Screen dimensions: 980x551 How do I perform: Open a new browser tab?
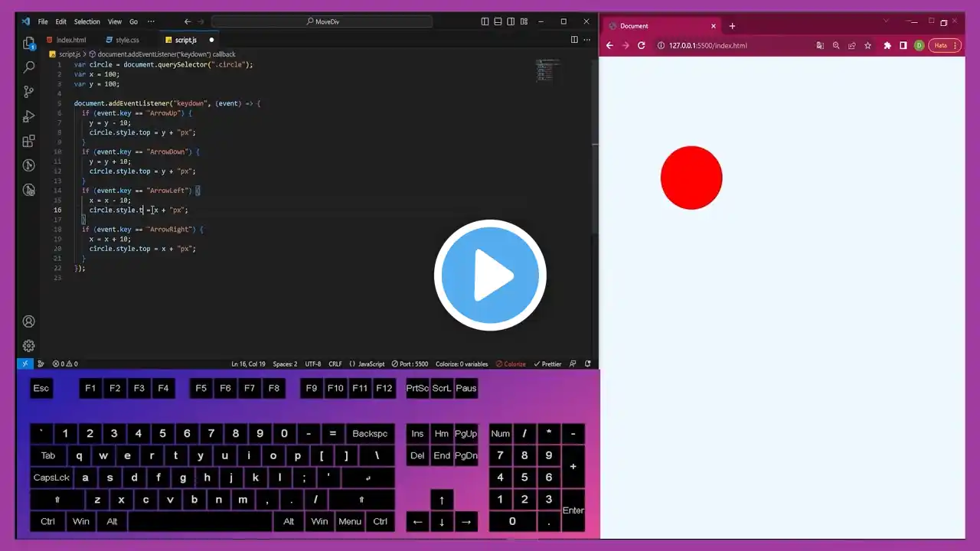tap(732, 26)
